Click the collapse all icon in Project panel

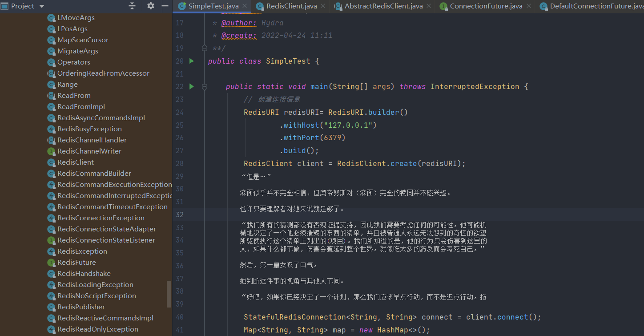132,6
